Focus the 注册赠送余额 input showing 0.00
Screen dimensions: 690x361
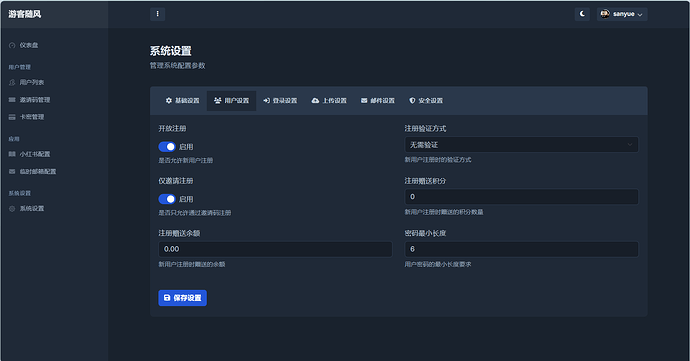[275, 249]
